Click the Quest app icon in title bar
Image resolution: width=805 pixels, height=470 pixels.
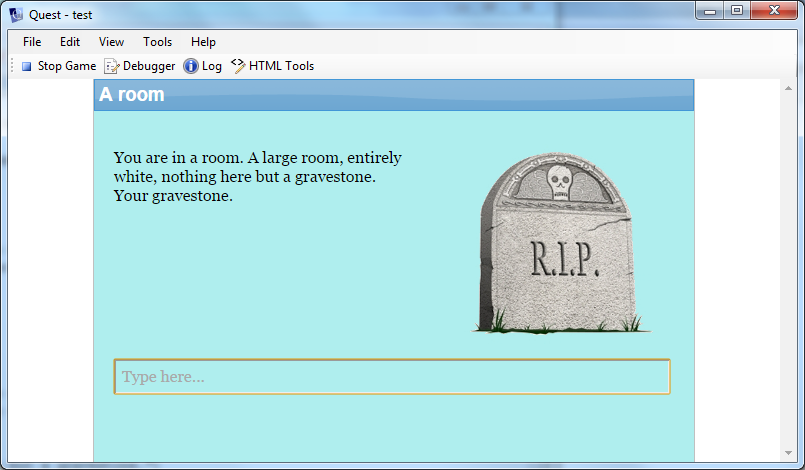tap(16, 13)
